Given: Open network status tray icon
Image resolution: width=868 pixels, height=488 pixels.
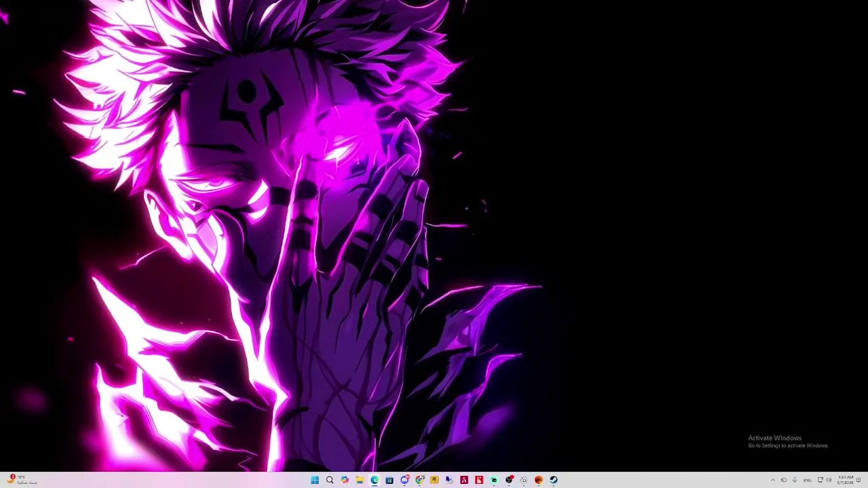Looking at the screenshot, I should [x=821, y=480].
